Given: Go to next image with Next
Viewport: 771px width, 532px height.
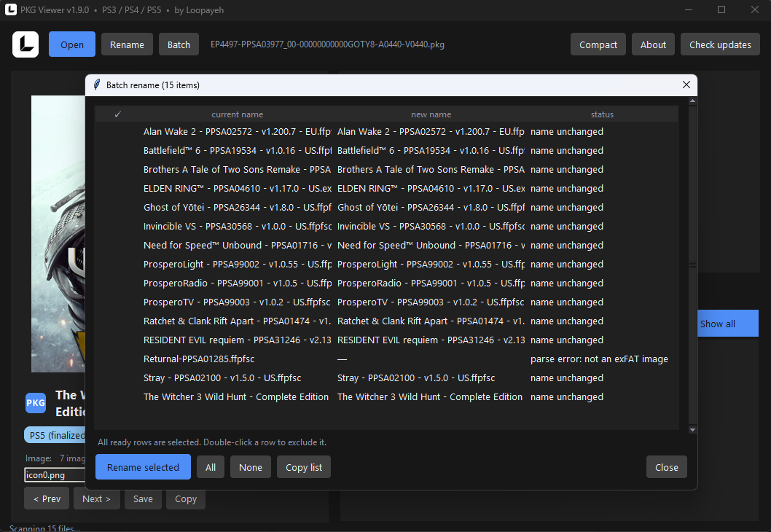Looking at the screenshot, I should click(x=96, y=498).
